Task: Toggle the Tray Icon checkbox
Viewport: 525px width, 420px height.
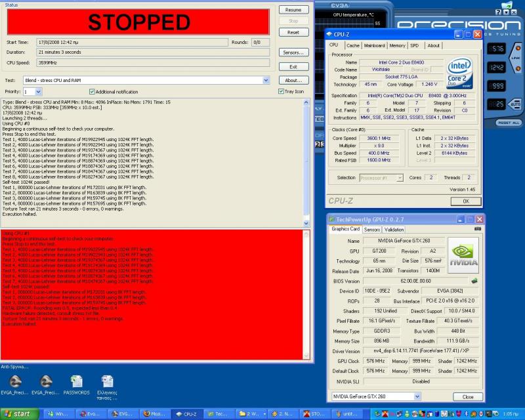Action: tap(281, 91)
